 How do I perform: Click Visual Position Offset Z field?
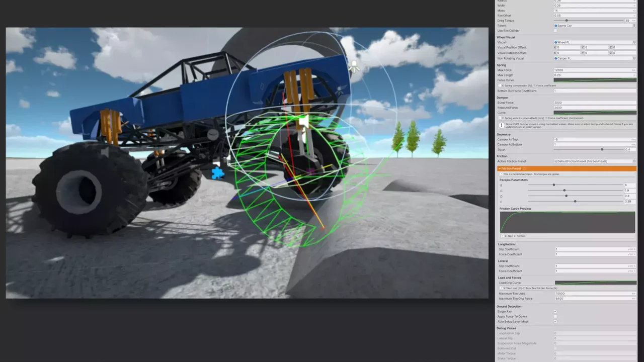(624, 47)
